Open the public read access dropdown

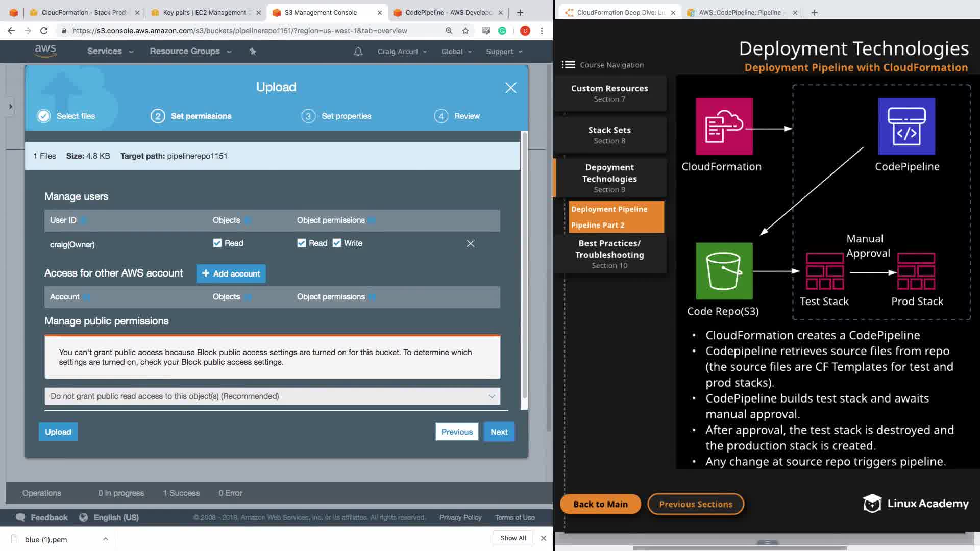[x=272, y=396]
